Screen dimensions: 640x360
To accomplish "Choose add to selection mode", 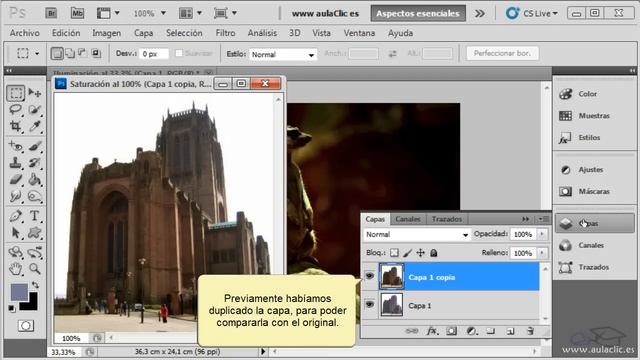I will pyautogui.click(x=70, y=53).
